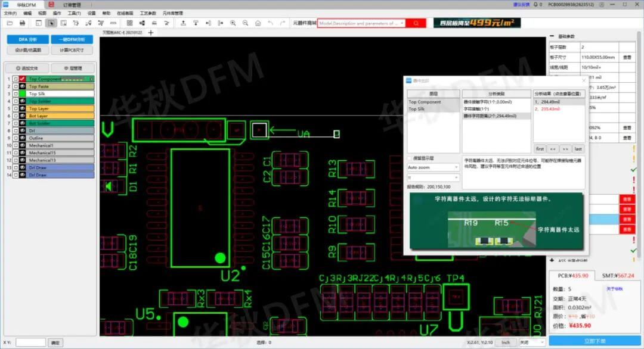This screenshot has height=349, width=644.
Task: Open the Inch units dropdown in the status bar
Action: (506, 342)
